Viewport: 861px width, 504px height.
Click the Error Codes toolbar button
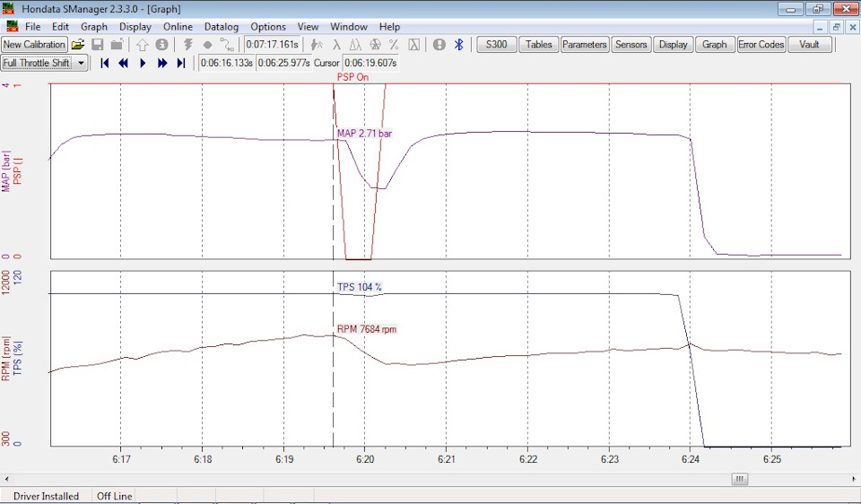761,45
